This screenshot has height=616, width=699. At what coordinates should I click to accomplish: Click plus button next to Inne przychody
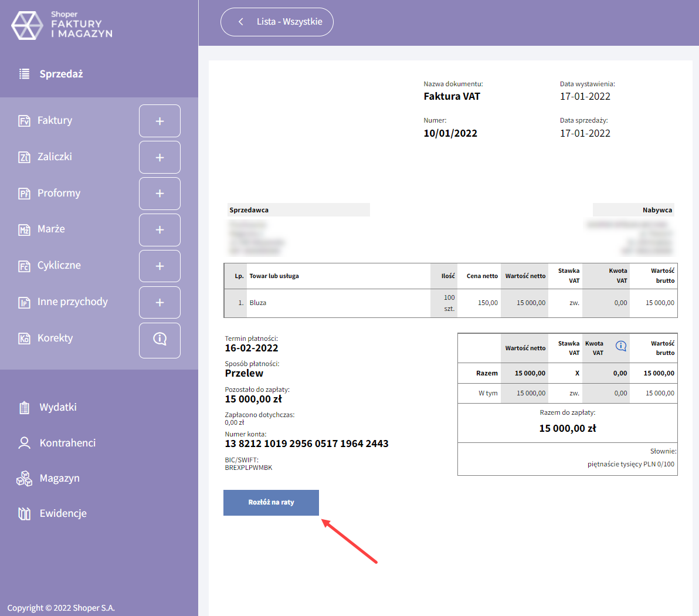(160, 303)
